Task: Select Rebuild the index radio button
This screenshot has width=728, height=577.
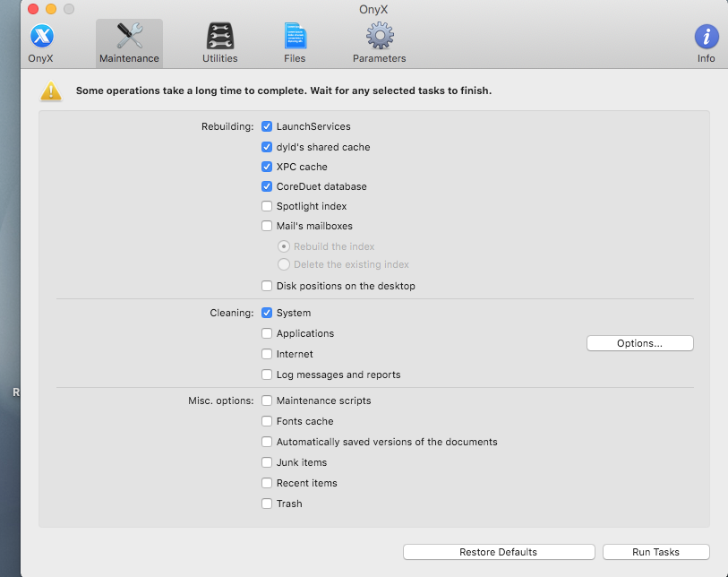Action: (284, 246)
